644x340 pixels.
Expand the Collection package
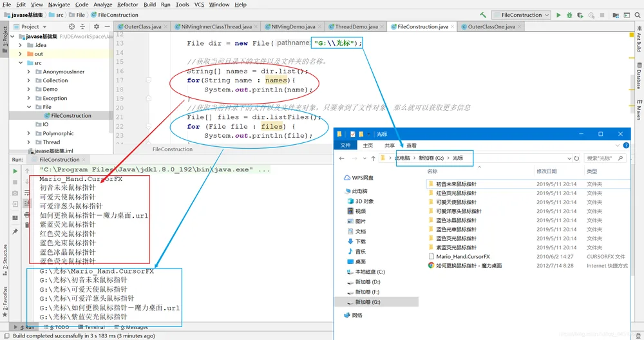coord(29,80)
